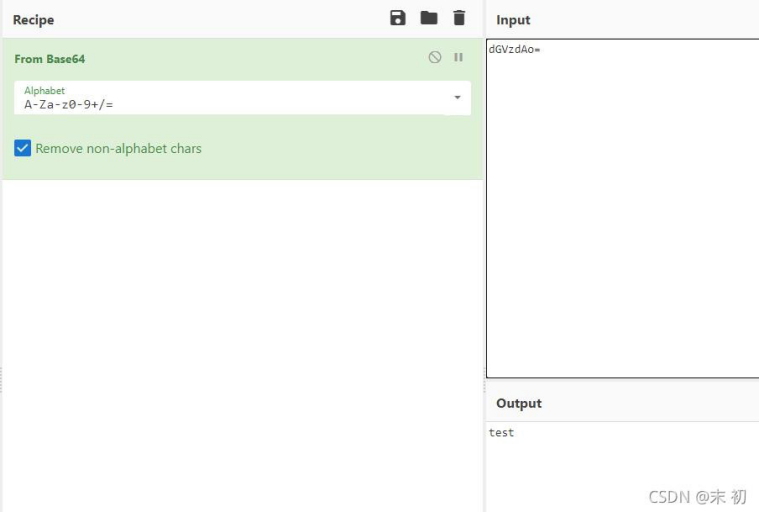Save the recipe with the floppy disk icon
This screenshot has height=512, width=760.
(x=397, y=18)
